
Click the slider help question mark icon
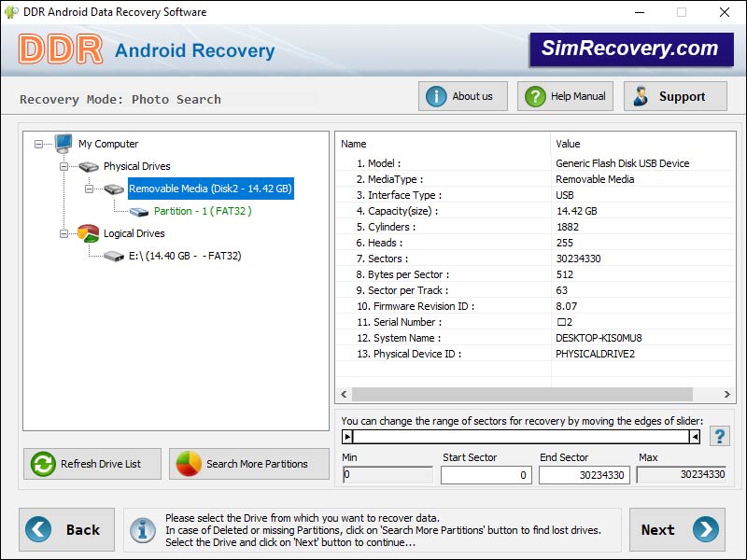pyautogui.click(x=720, y=436)
